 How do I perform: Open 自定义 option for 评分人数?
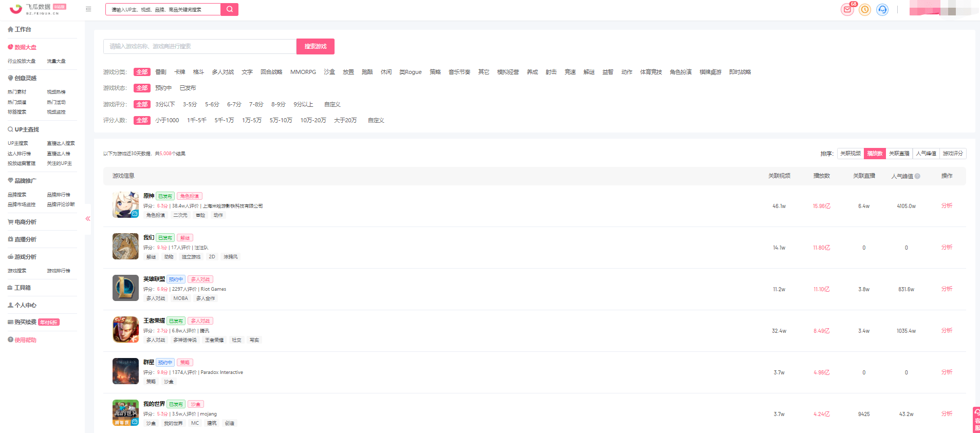click(x=376, y=120)
